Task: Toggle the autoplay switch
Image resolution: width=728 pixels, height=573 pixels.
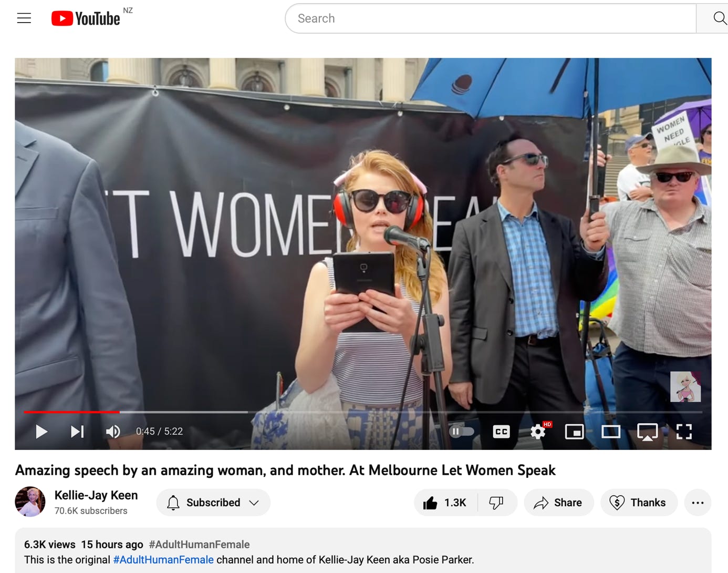Action: pos(462,432)
